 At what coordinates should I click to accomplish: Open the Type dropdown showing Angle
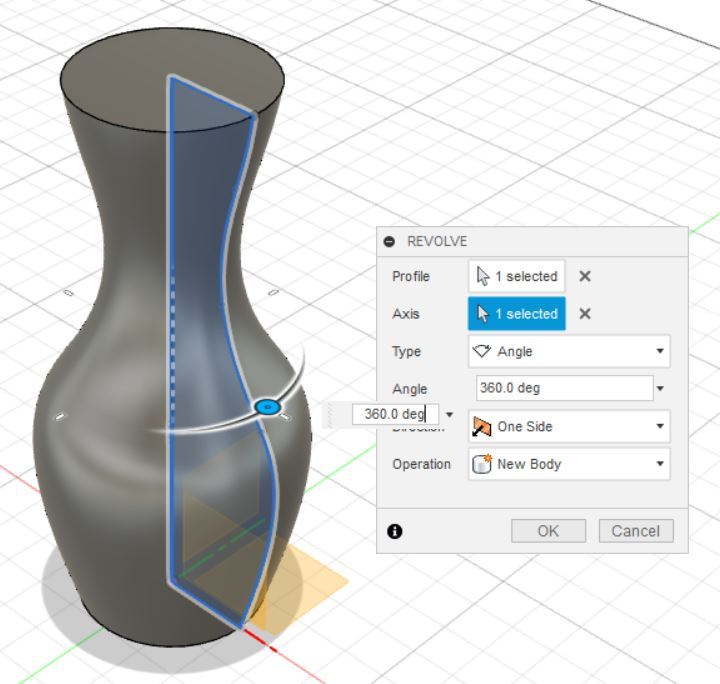pos(569,352)
